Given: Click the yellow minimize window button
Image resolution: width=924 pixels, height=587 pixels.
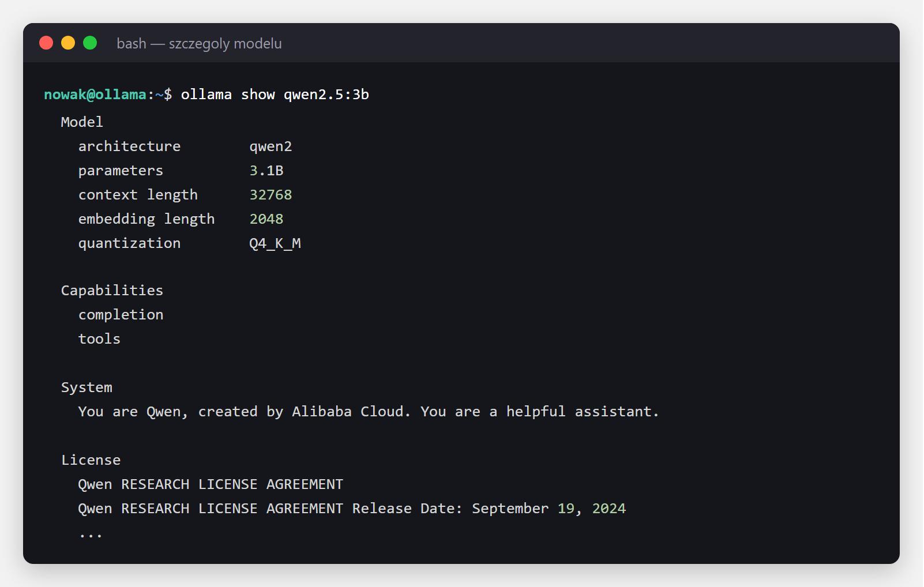Looking at the screenshot, I should point(68,43).
